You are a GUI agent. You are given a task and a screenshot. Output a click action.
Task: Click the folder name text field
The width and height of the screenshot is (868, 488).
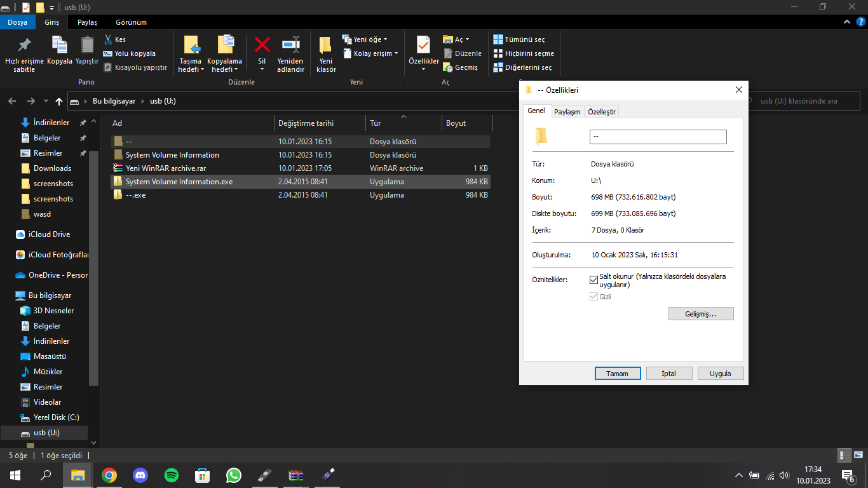(658, 137)
